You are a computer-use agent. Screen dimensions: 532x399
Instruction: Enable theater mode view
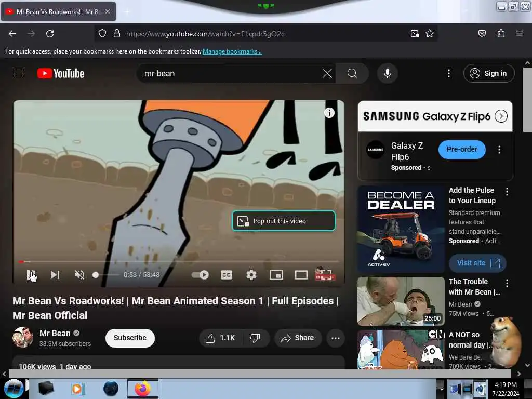pos(301,275)
